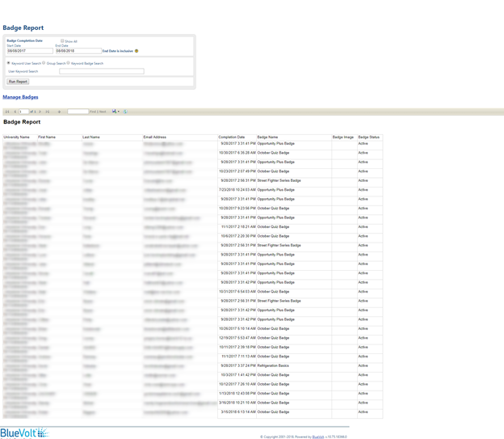Click completion date 10/31/2017 6:54:03 AM
504x439 pixels.
tap(237, 292)
